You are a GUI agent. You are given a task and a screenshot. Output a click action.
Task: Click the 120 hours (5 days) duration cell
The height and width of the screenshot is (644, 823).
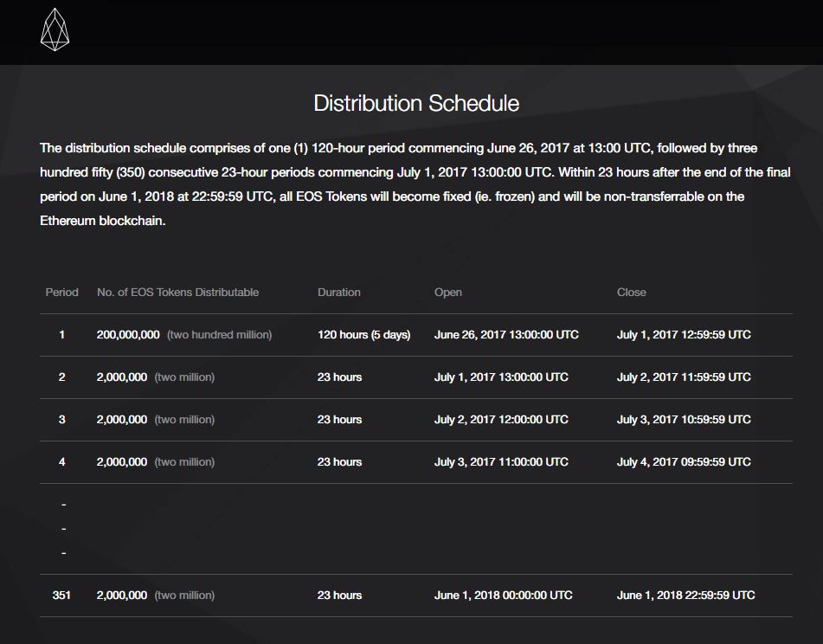tap(363, 335)
